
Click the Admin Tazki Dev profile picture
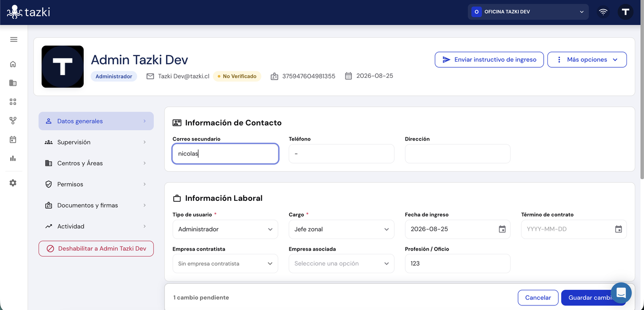(63, 67)
